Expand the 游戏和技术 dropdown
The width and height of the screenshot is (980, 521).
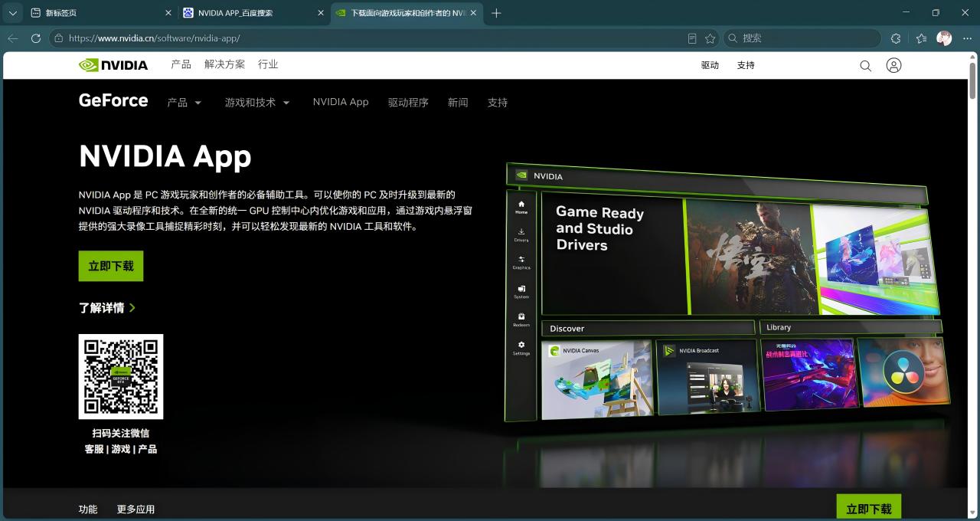257,103
